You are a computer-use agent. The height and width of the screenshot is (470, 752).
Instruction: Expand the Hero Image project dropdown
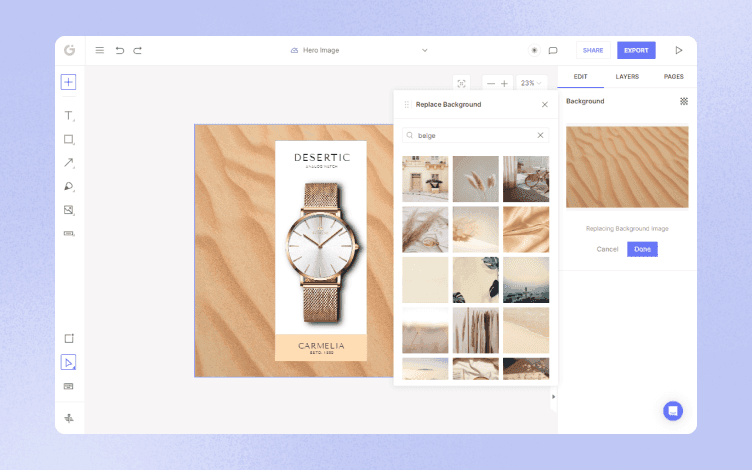click(424, 50)
